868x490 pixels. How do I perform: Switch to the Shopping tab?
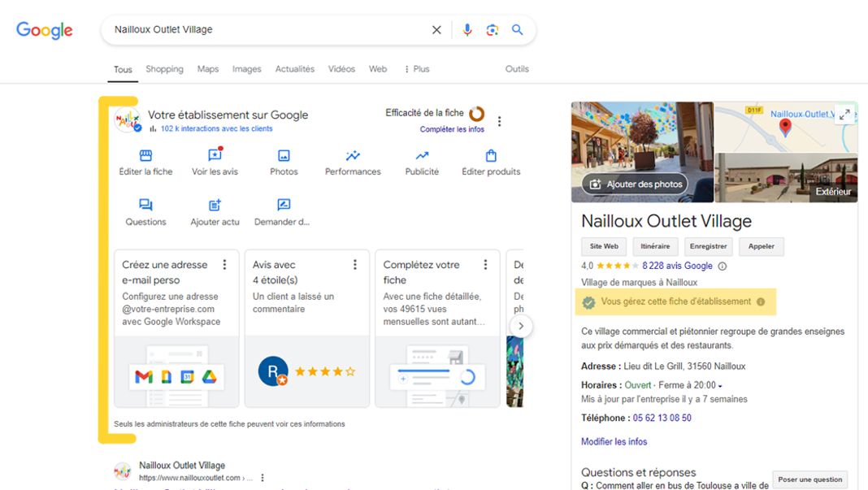click(164, 69)
